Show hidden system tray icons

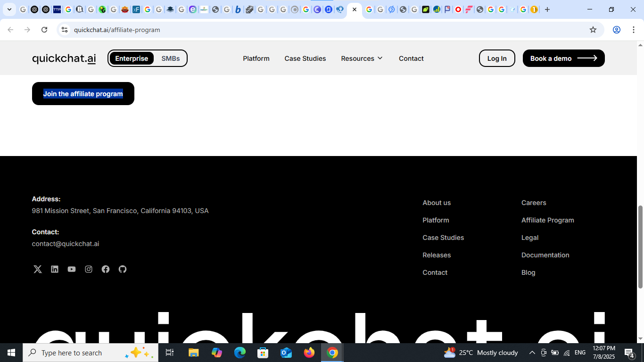point(532,353)
